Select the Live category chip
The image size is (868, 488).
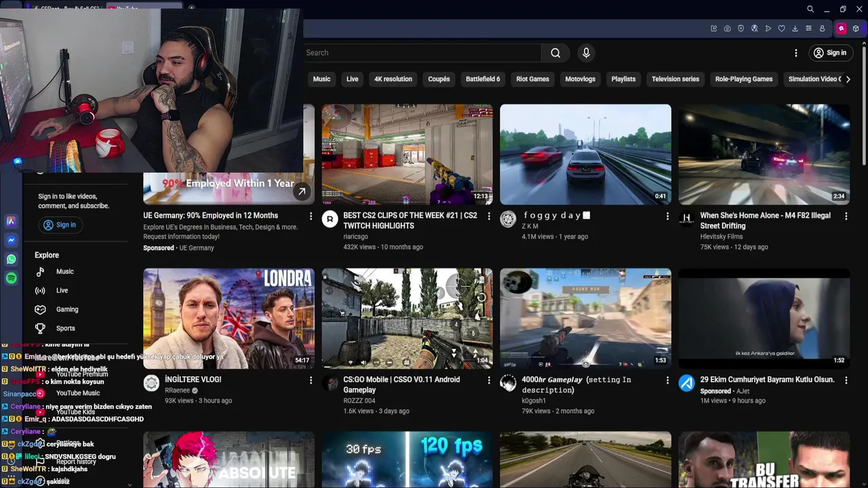pos(353,79)
